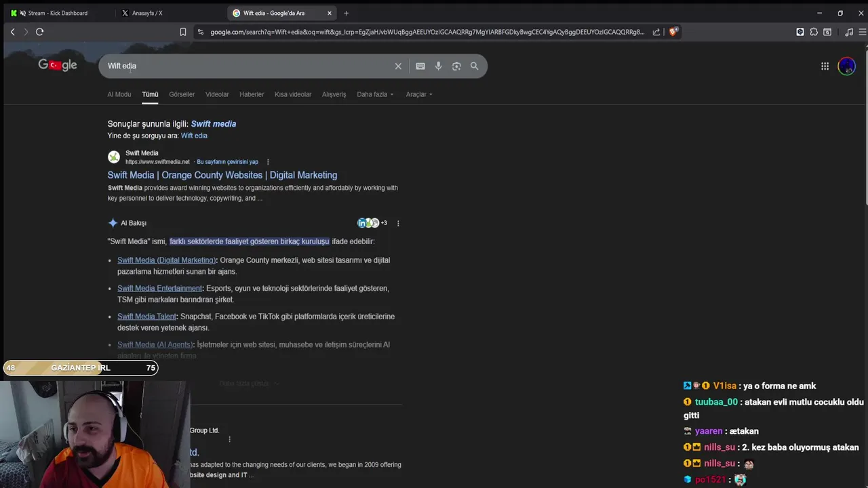Click the AI Bakışı sparkle icon

(113, 223)
